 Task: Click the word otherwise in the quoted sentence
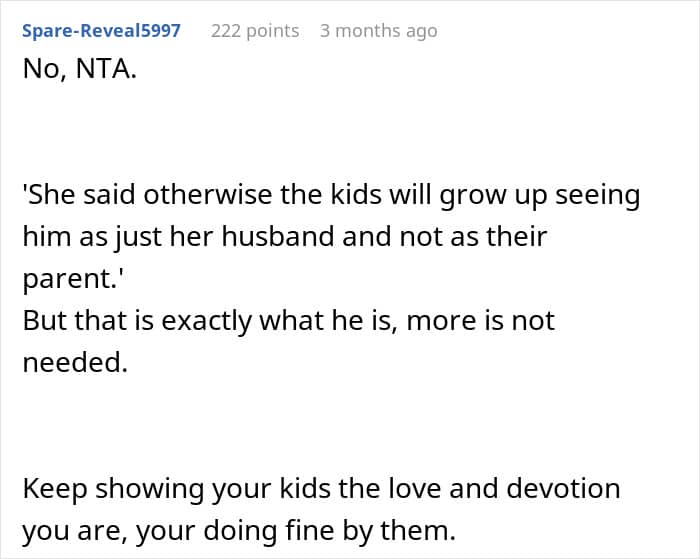pyautogui.click(x=208, y=195)
